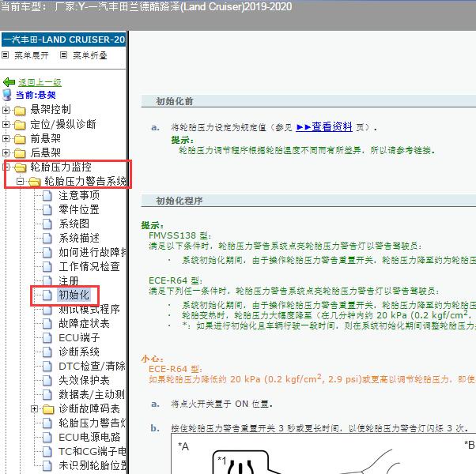This screenshot has height=474, width=476.
Task: Click the 菜单展开 list icon
Action: point(6,55)
